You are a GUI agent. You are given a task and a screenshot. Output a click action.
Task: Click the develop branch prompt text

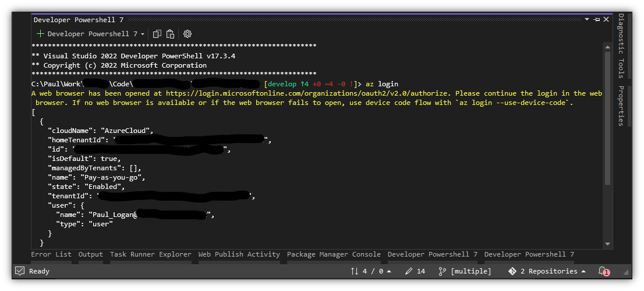tap(282, 84)
